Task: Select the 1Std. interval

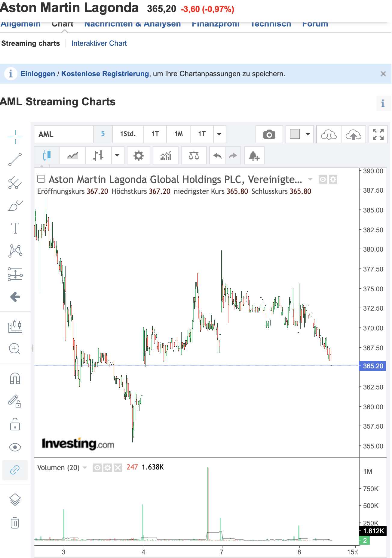Action: click(x=128, y=134)
